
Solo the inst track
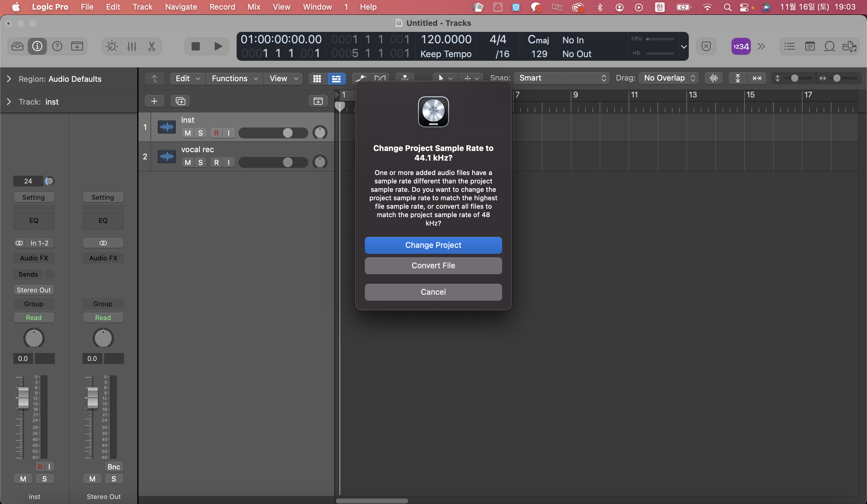pyautogui.click(x=200, y=133)
